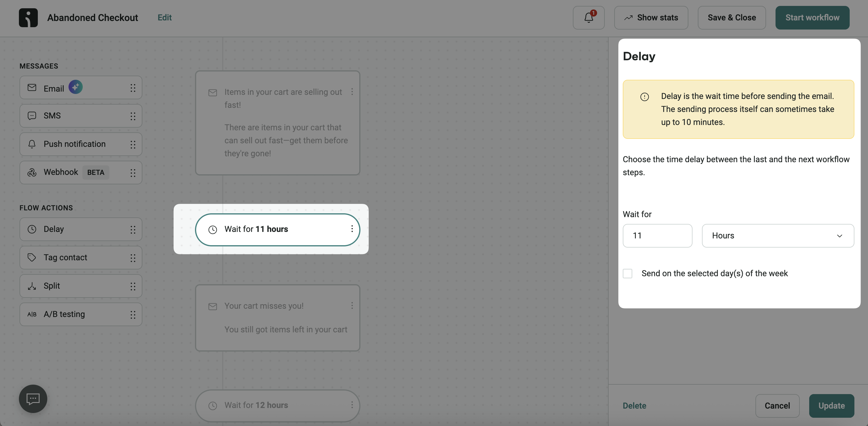
Task: Click the Push notification bell icon
Action: point(31,144)
